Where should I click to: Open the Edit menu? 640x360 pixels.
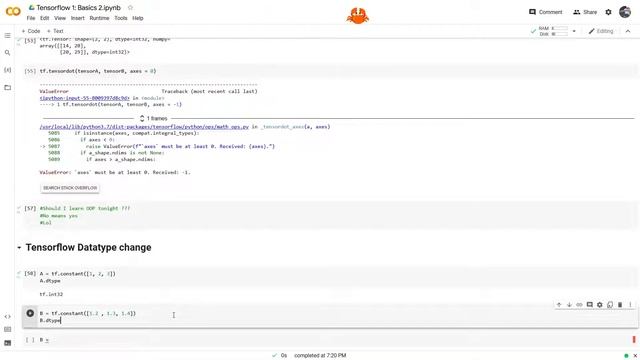44,18
